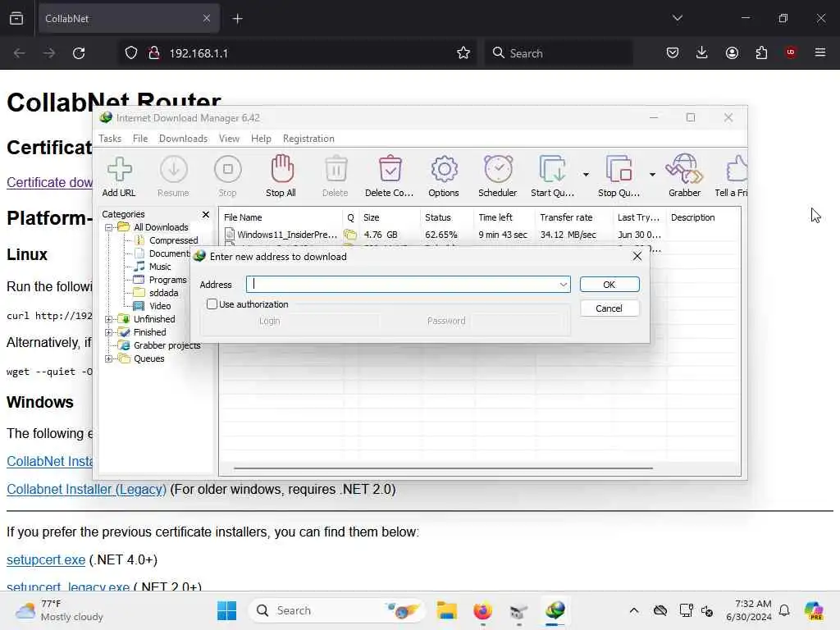Open the Firefox extensions puzzle icon

(x=761, y=52)
